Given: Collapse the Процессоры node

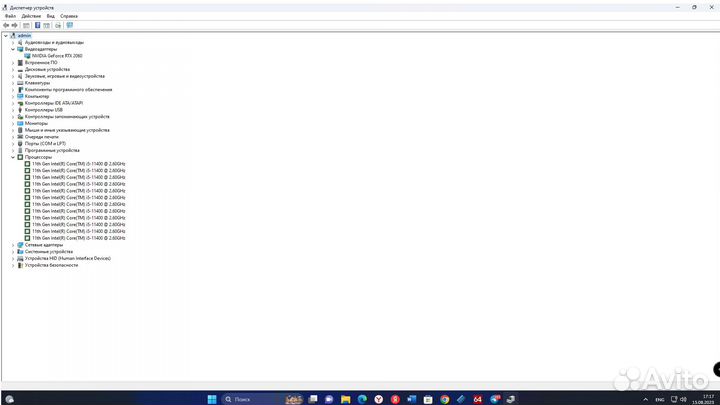Looking at the screenshot, I should tap(13, 157).
